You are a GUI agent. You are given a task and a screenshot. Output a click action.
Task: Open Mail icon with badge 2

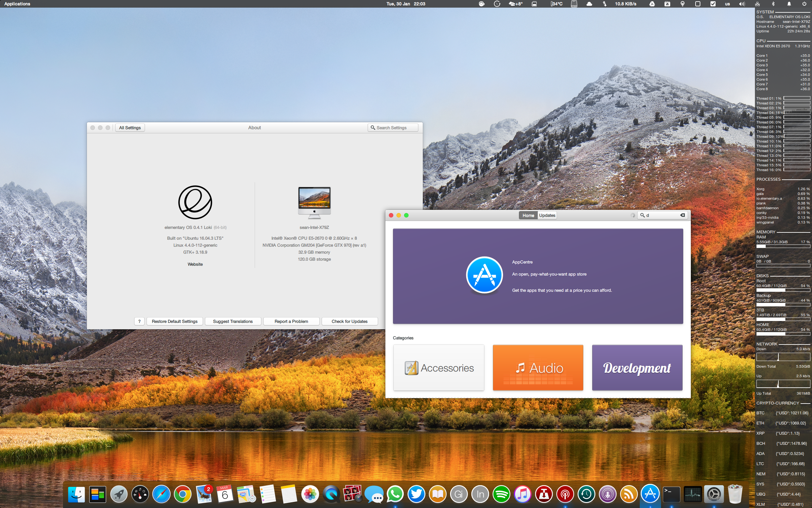click(x=204, y=494)
